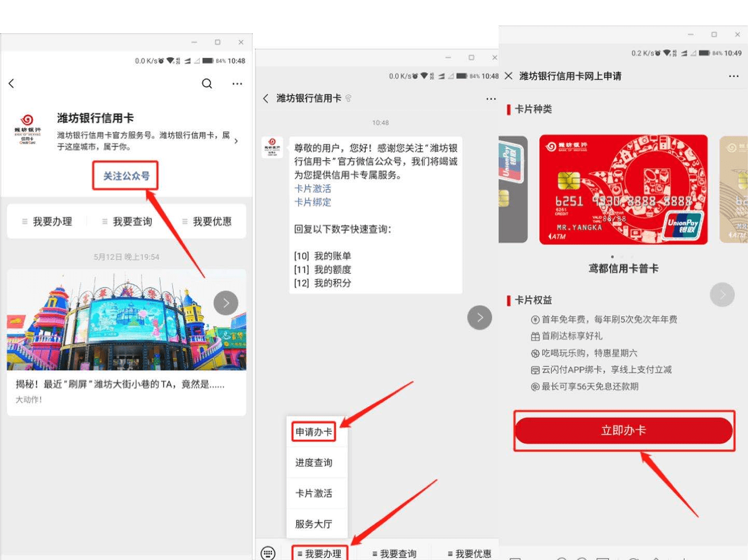The height and width of the screenshot is (560, 748).
Task: Select 申请办卡 from the popup menu
Action: [x=313, y=431]
